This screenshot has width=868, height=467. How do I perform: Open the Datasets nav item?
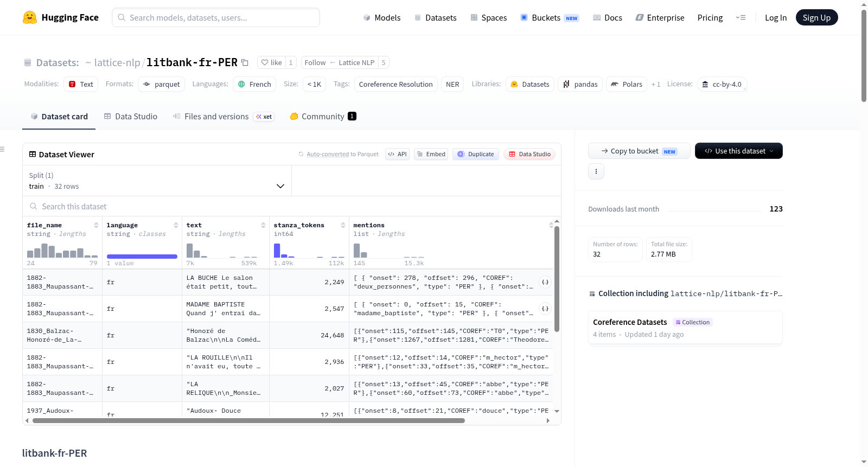436,17
